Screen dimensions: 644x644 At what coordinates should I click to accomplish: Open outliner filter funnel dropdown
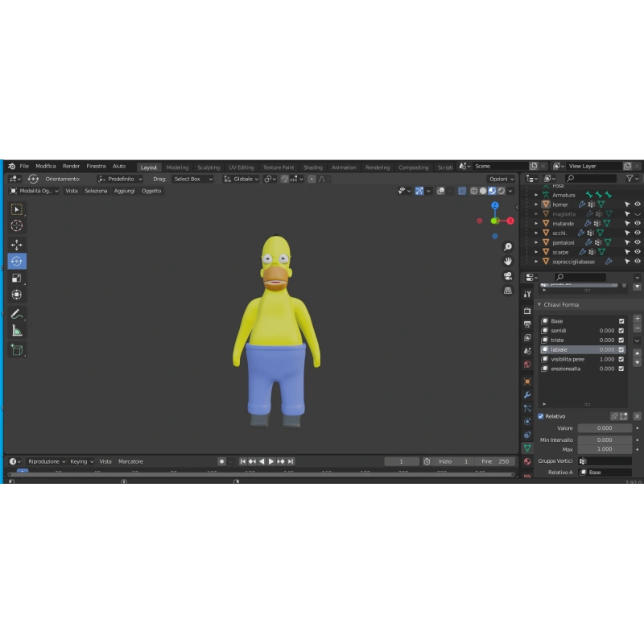pyautogui.click(x=632, y=178)
